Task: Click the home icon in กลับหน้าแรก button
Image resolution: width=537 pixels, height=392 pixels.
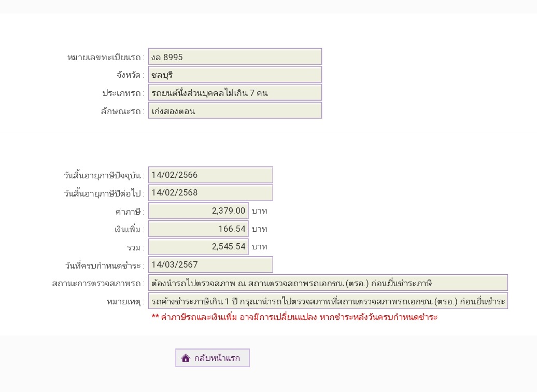Action: coord(186,358)
